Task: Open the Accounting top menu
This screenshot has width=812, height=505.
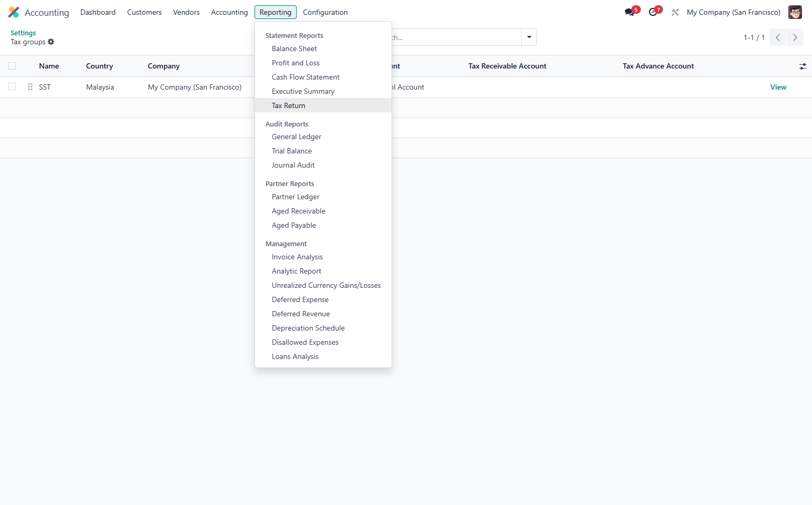Action: [229, 12]
